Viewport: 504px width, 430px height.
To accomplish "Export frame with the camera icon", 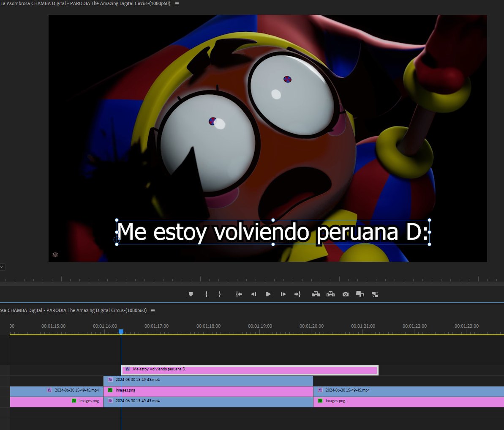I will 346,294.
